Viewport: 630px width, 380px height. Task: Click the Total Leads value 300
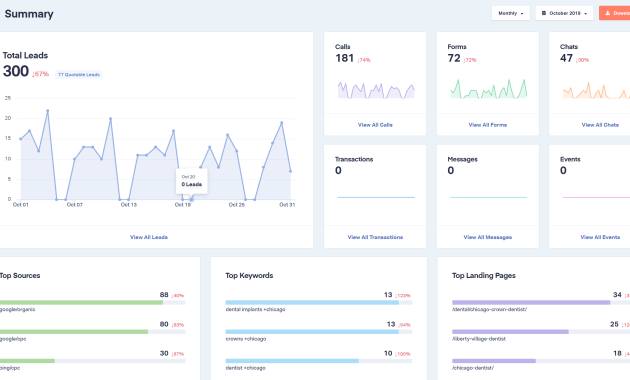(x=16, y=72)
